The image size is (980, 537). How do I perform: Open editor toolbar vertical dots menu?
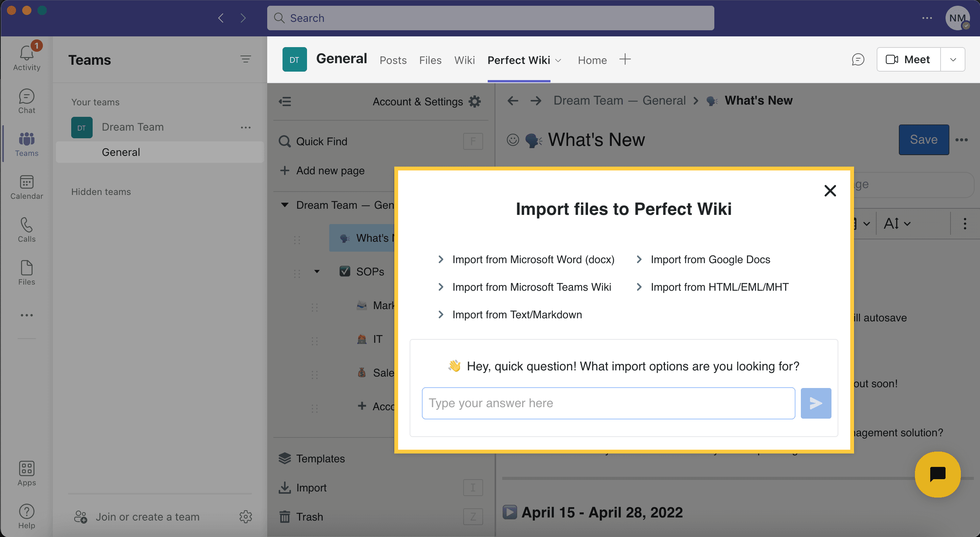[x=965, y=224]
